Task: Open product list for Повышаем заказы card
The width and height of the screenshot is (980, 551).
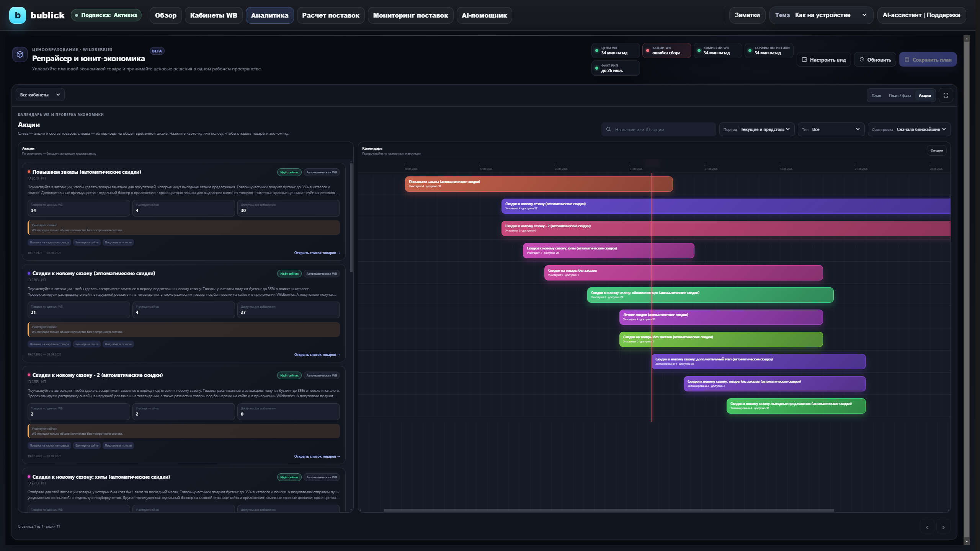Action: (317, 253)
